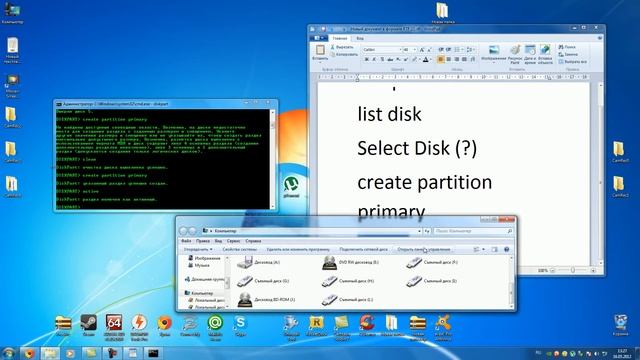The width and height of the screenshot is (640, 360).
Task: Open the Упорядочить dropdown in Explorer
Action: pos(198,249)
